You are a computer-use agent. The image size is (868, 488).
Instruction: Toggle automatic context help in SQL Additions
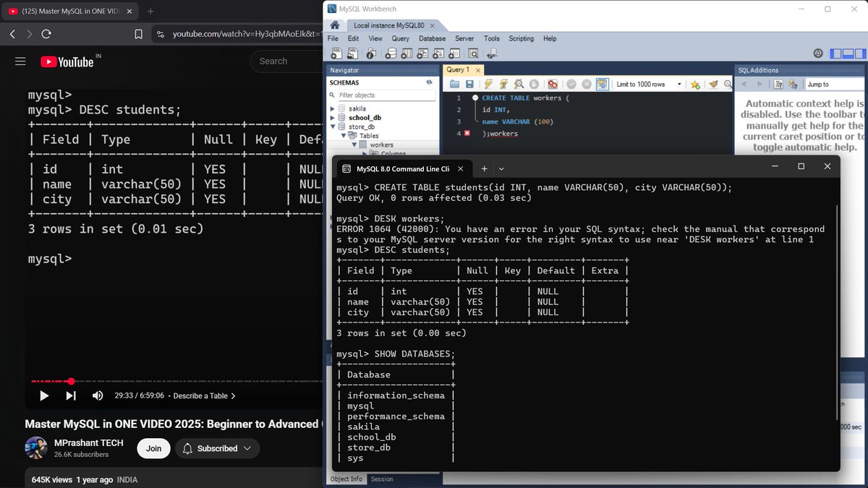[x=793, y=85]
